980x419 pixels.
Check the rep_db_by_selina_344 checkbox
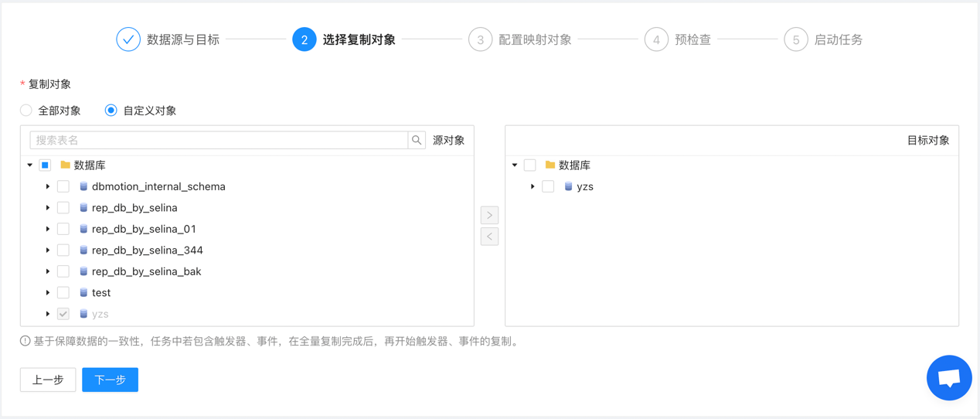63,250
